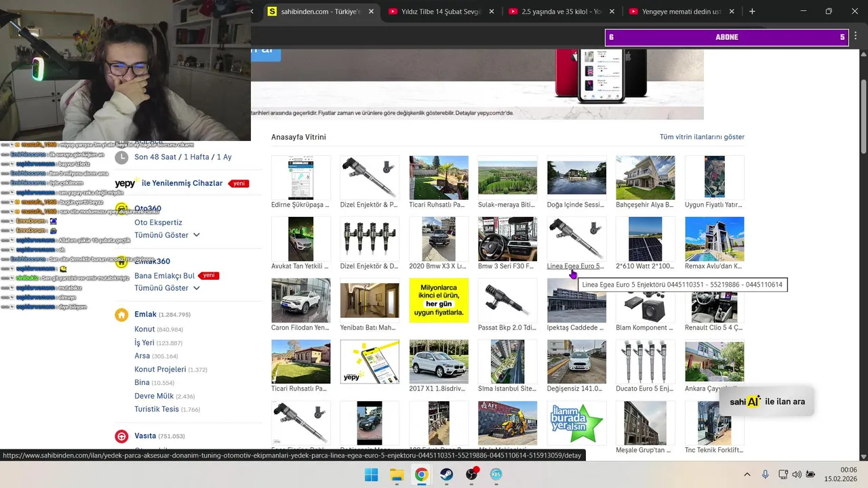Close the sahibinden.com browser tab
The height and width of the screenshot is (488, 868).
372,12
